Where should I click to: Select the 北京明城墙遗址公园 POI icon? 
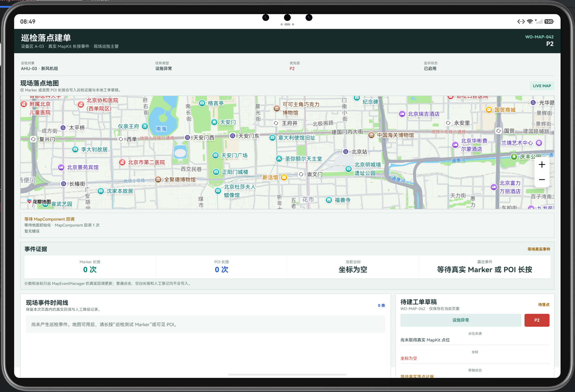348,169
